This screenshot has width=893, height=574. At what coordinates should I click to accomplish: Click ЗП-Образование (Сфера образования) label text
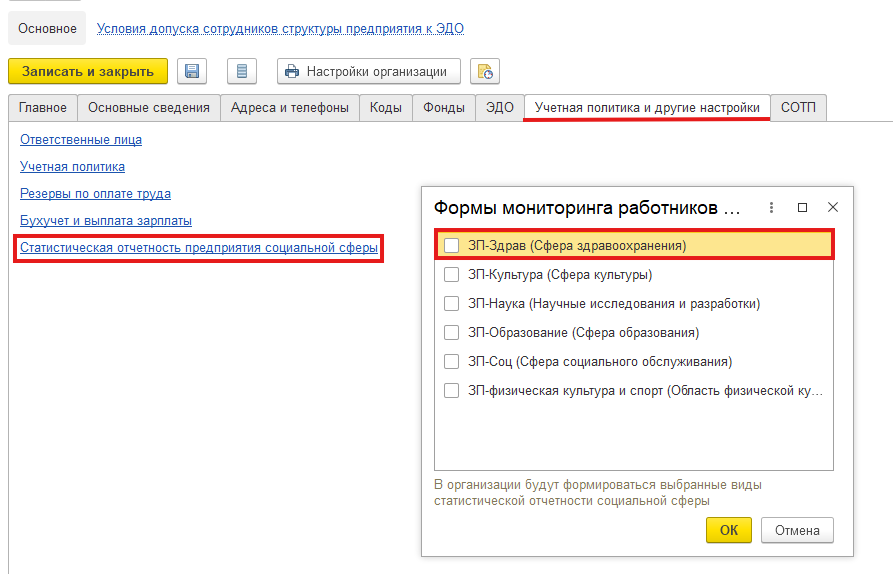pyautogui.click(x=583, y=333)
